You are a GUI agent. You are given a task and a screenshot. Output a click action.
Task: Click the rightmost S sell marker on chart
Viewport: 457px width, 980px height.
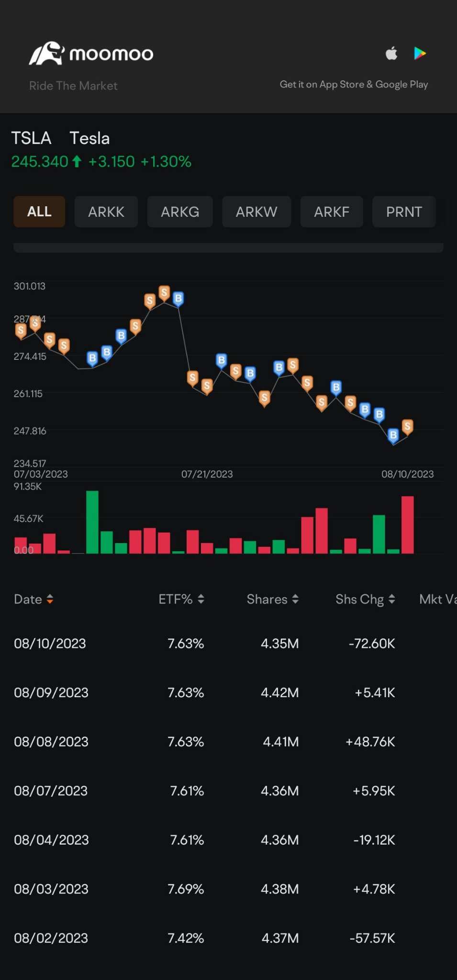coord(407,426)
